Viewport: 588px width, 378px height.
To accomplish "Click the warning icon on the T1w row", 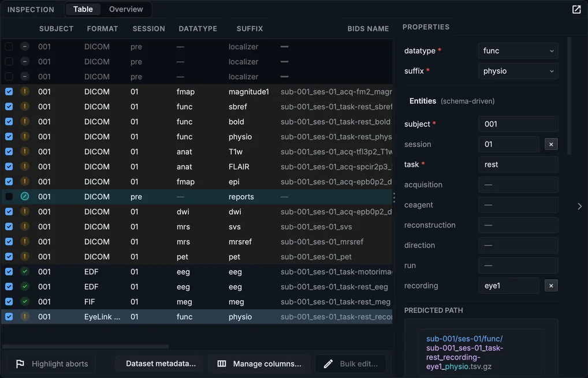I will (25, 151).
